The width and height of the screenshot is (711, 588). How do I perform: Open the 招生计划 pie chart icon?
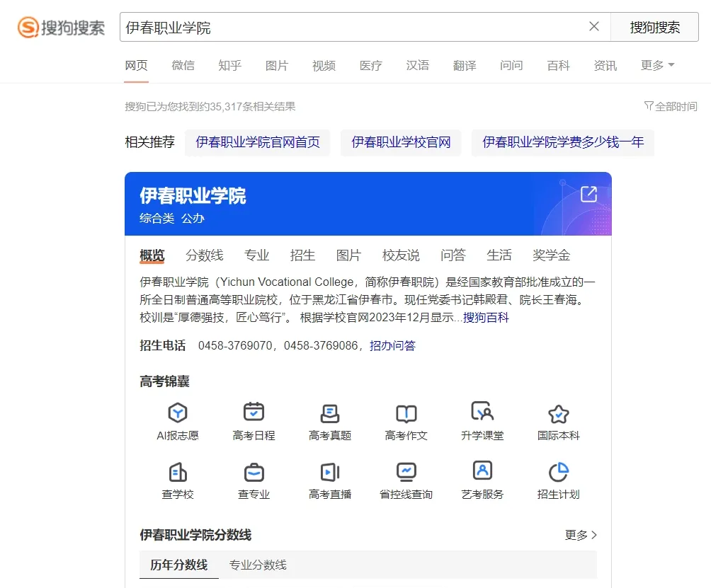click(558, 472)
